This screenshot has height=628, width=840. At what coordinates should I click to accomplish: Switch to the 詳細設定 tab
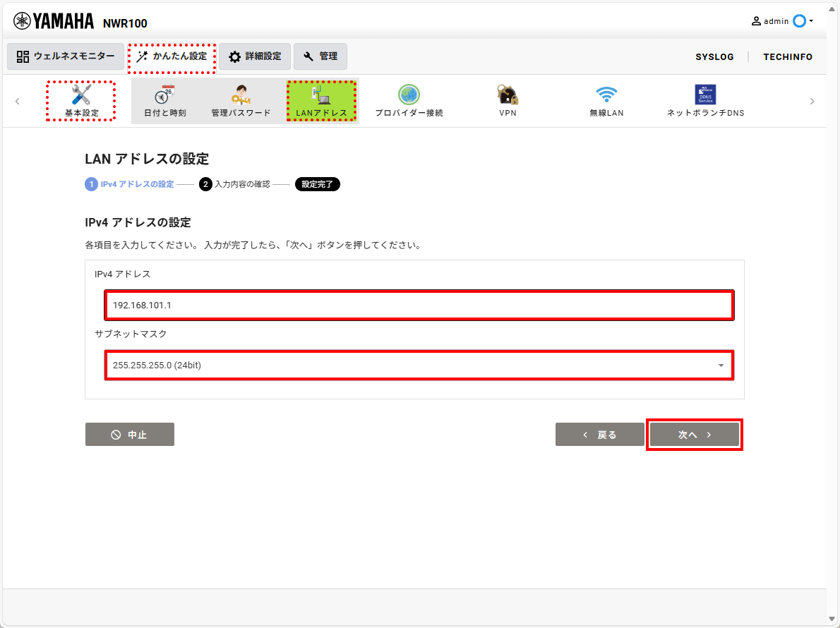point(255,56)
